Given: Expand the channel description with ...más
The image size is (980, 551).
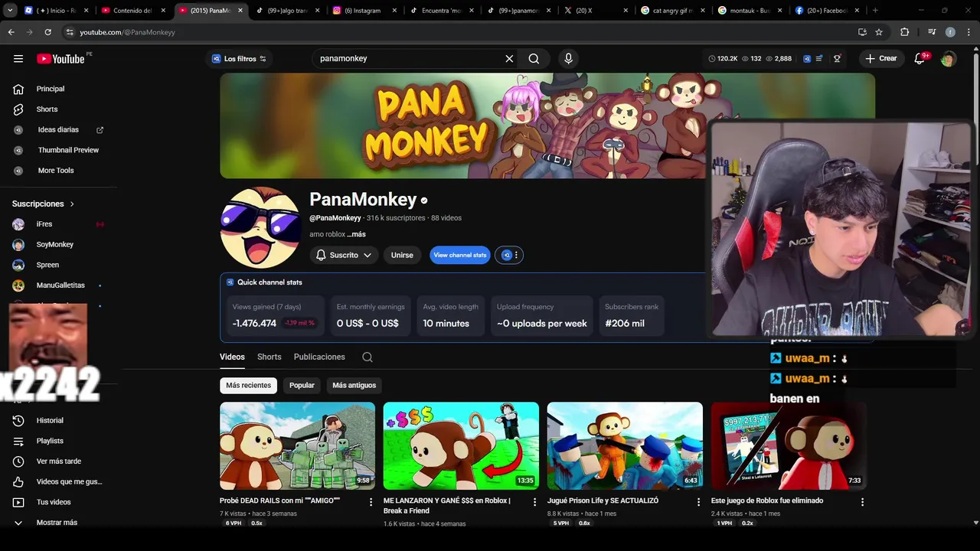Looking at the screenshot, I should [x=356, y=234].
